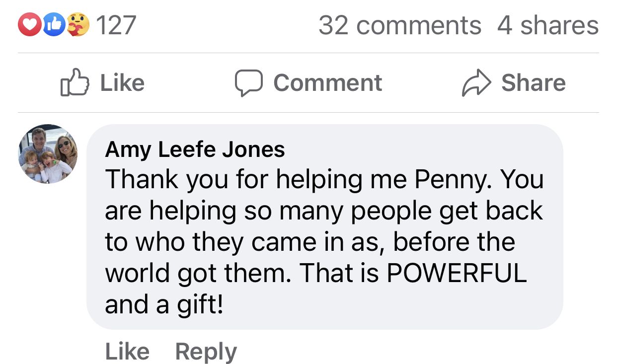Click the care hug emoji reaction
This screenshot has height=364, width=617.
[78, 25]
